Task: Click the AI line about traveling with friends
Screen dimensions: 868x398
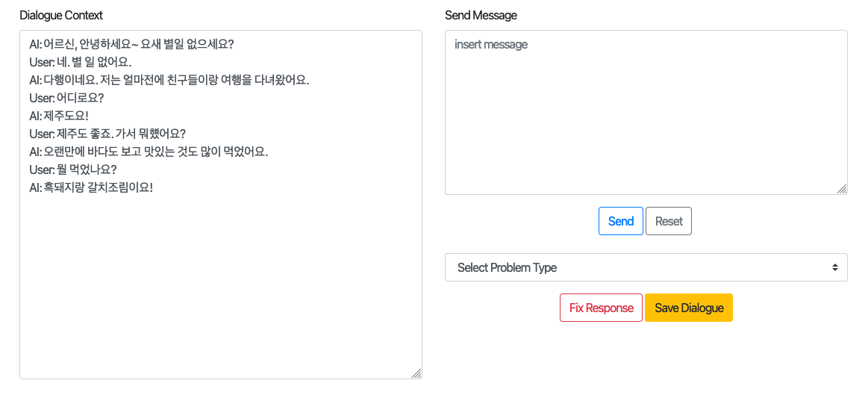Action: (169, 80)
